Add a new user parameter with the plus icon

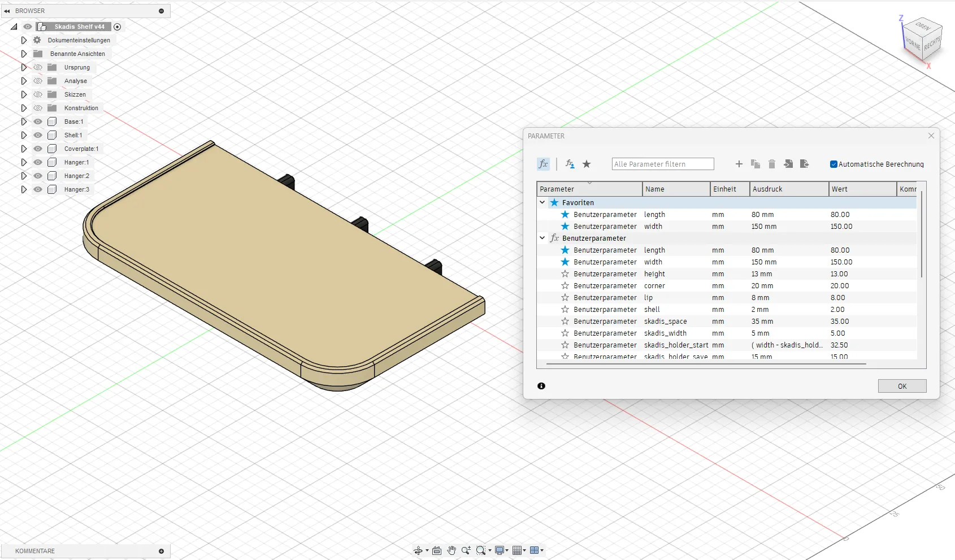point(739,164)
